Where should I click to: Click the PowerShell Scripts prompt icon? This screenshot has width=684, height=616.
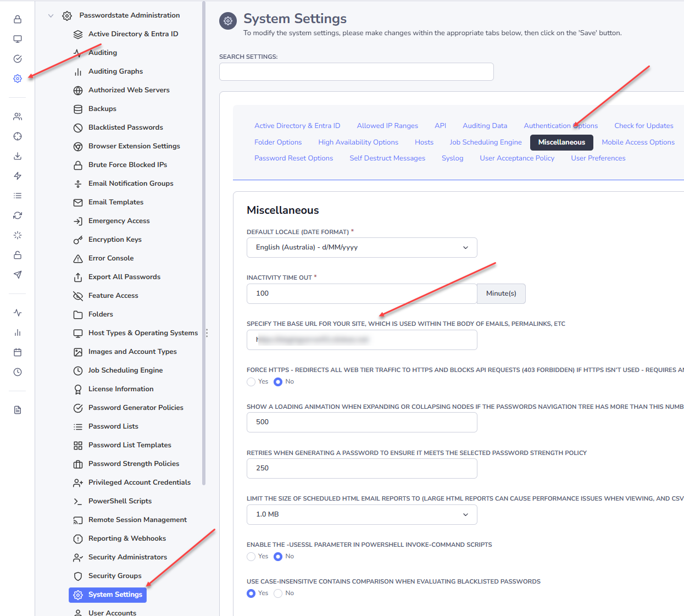click(78, 501)
